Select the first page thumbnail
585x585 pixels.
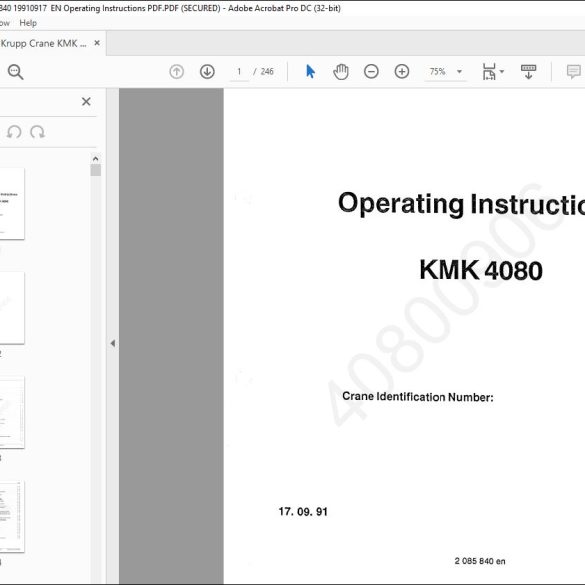click(x=12, y=204)
